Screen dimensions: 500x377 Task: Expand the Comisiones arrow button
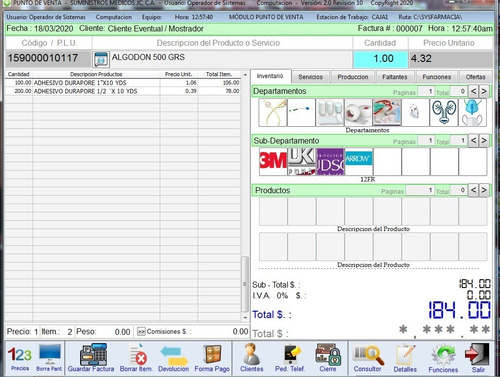pos(141,331)
